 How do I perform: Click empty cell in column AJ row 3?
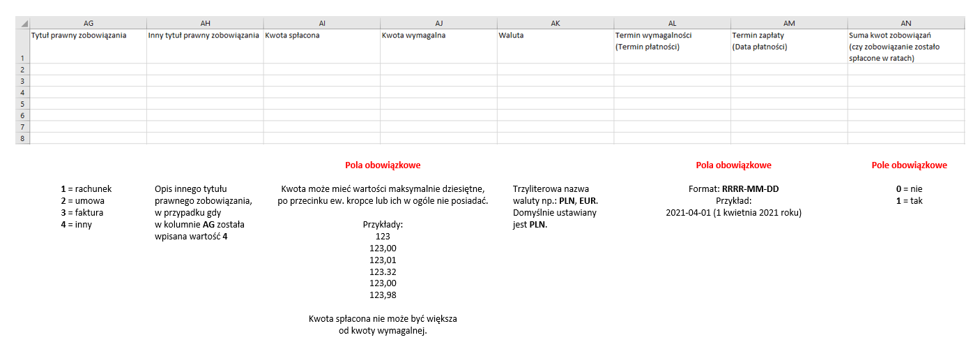point(438,81)
